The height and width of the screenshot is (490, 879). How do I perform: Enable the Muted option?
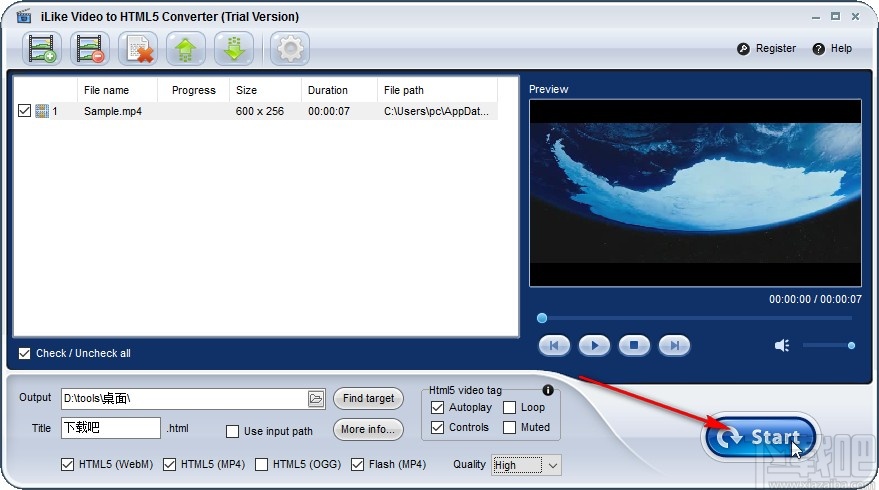pos(509,427)
